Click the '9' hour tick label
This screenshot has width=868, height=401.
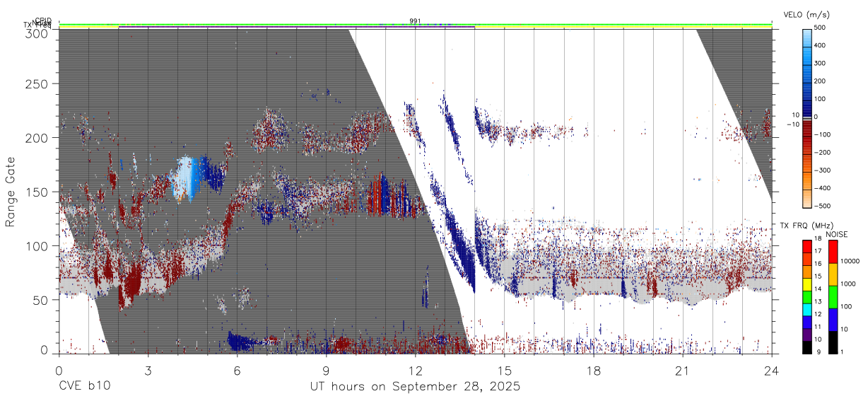[326, 371]
